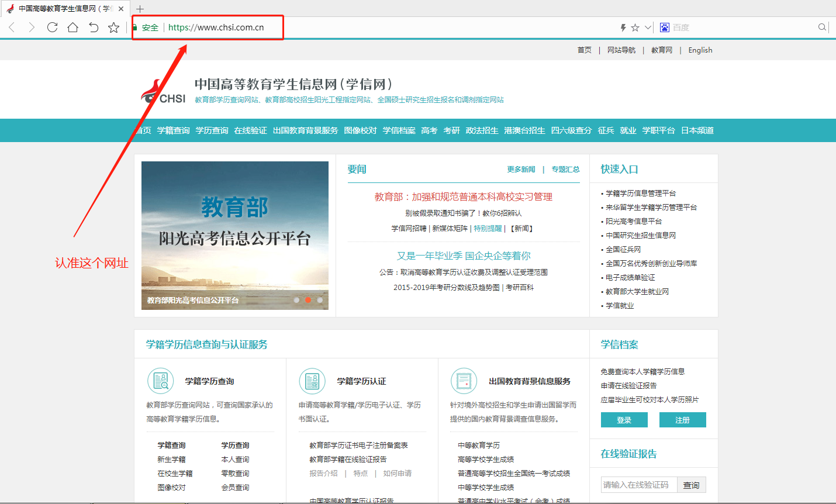The width and height of the screenshot is (836, 504).
Task: Open 专题汇总 link
Action: [566, 170]
